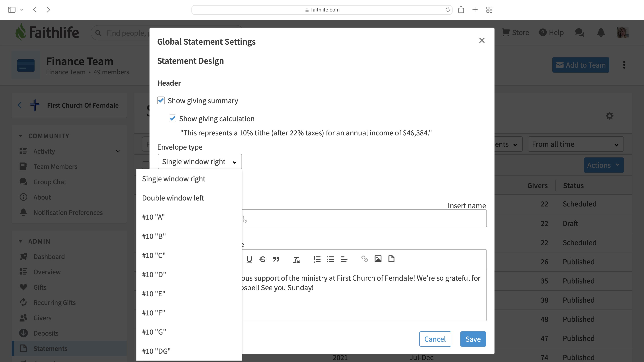644x362 pixels.
Task: Apply strikethrough formatting in the editor
Action: [x=263, y=259]
